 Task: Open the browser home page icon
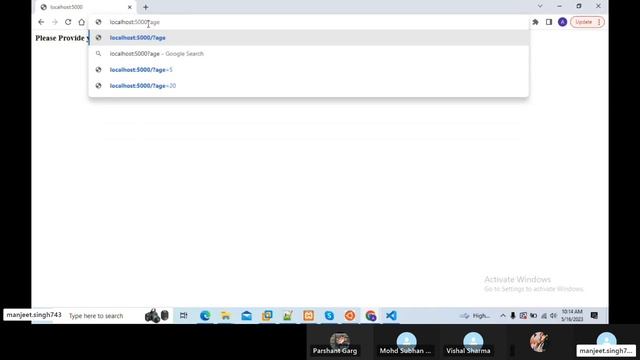pos(82,22)
